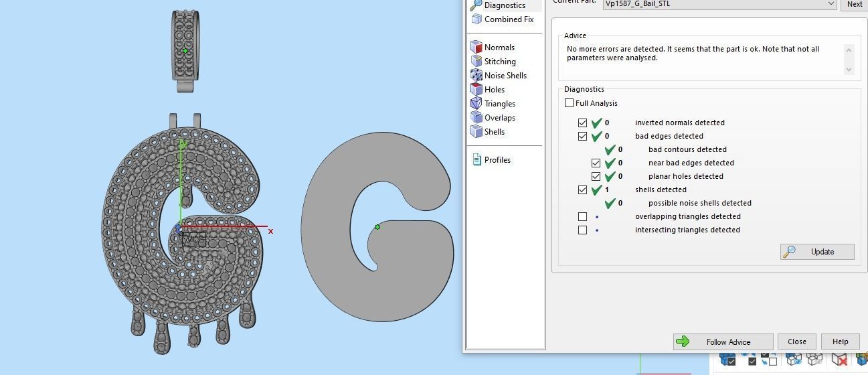This screenshot has height=375, width=868.
Task: Click the Advice message text
Action: 693,54
